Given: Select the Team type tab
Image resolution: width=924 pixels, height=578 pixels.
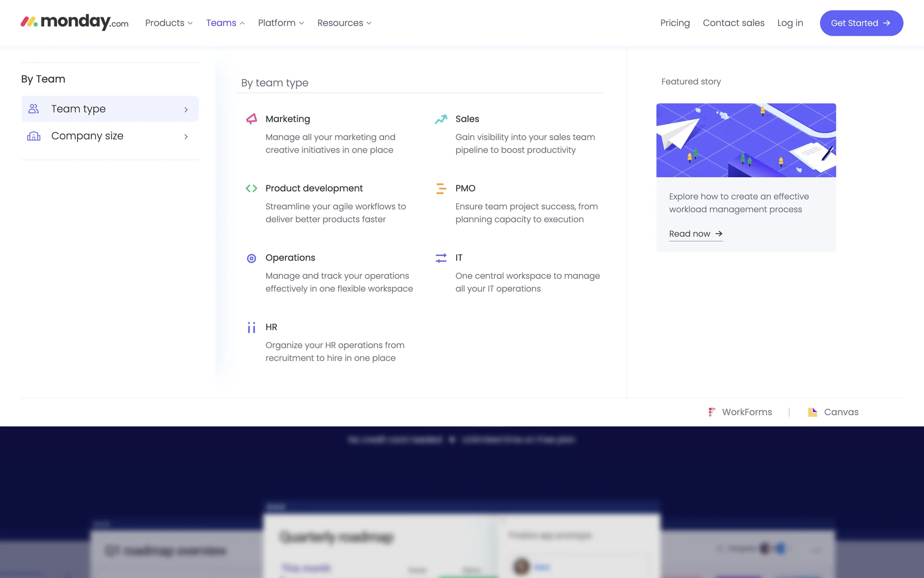Looking at the screenshot, I should (x=110, y=109).
